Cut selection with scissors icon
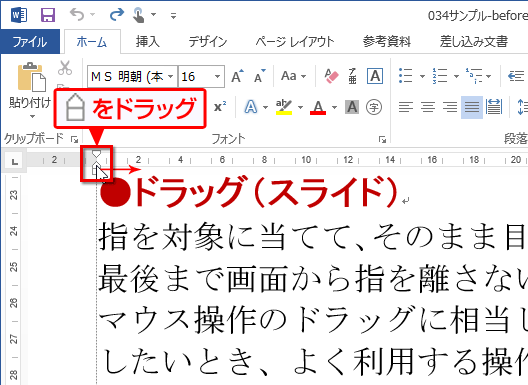The height and width of the screenshot is (385, 528). coord(65,68)
